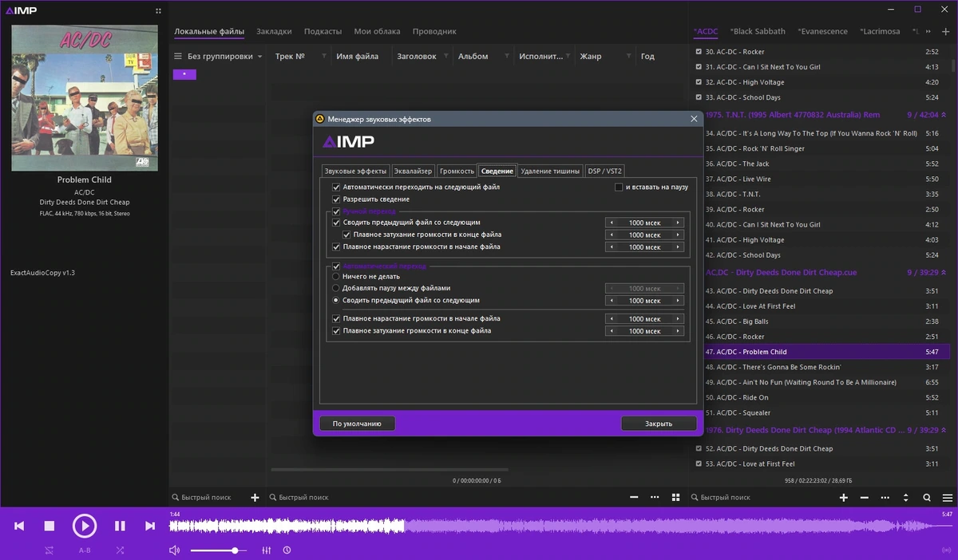958x560 pixels.
Task: Stop playback with the square button
Action: pos(49,526)
